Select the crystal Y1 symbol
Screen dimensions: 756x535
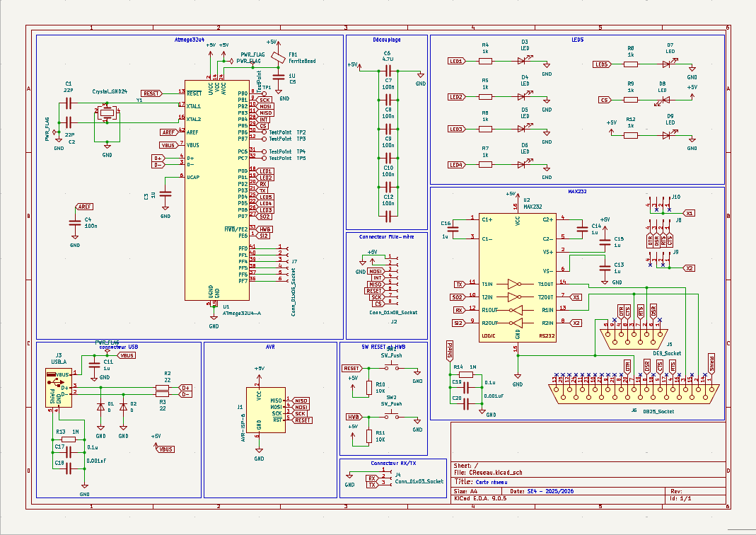click(x=107, y=113)
